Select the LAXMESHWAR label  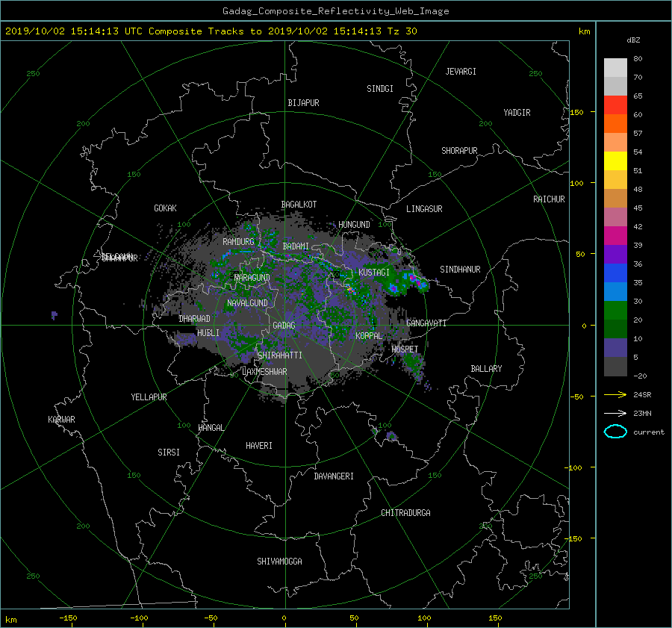pos(264,372)
